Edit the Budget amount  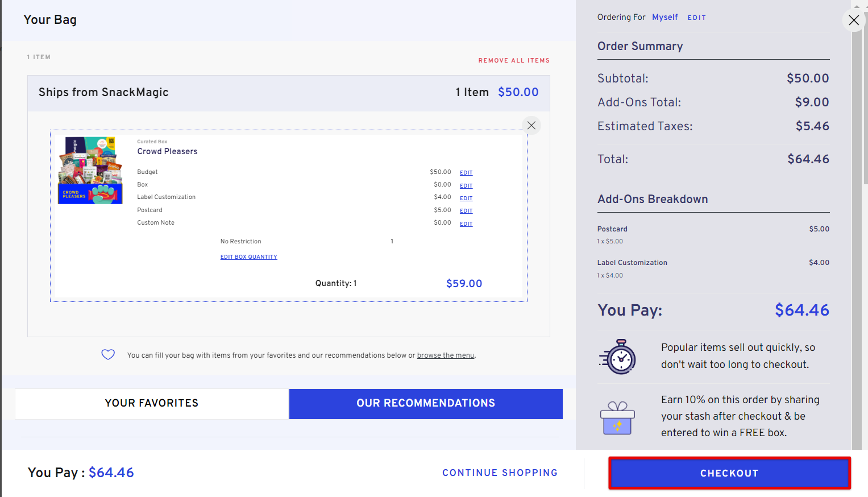[466, 173]
